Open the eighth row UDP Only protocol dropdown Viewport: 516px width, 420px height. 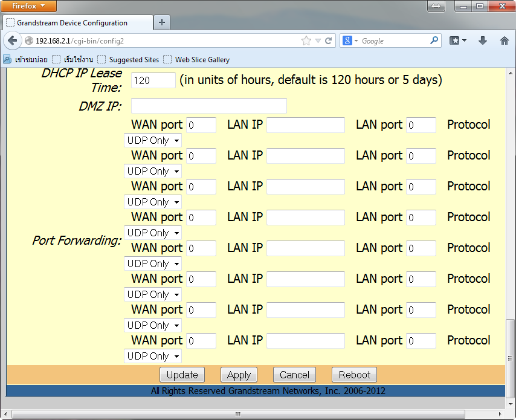click(153, 356)
